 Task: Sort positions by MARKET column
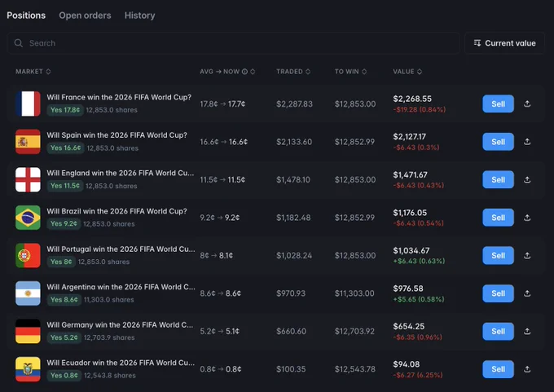(33, 72)
